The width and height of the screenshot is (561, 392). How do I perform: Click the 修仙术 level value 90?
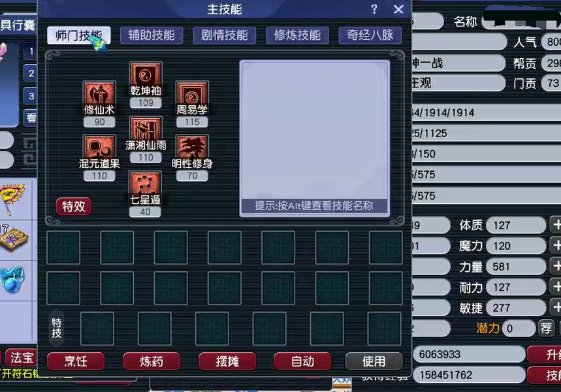pyautogui.click(x=99, y=122)
